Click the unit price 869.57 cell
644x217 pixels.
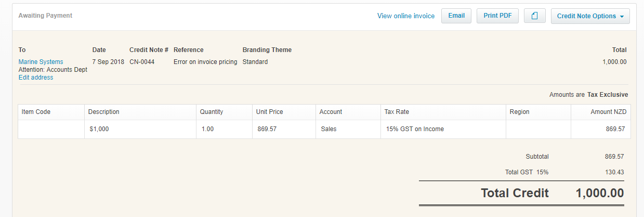(284, 129)
